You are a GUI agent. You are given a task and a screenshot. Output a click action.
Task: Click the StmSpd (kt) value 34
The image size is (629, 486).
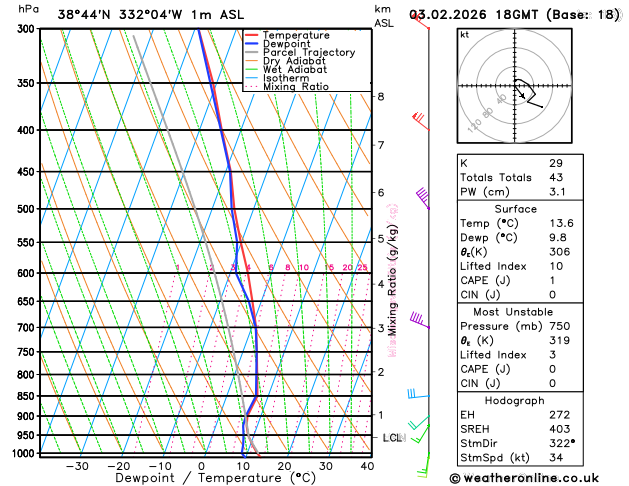point(556,458)
